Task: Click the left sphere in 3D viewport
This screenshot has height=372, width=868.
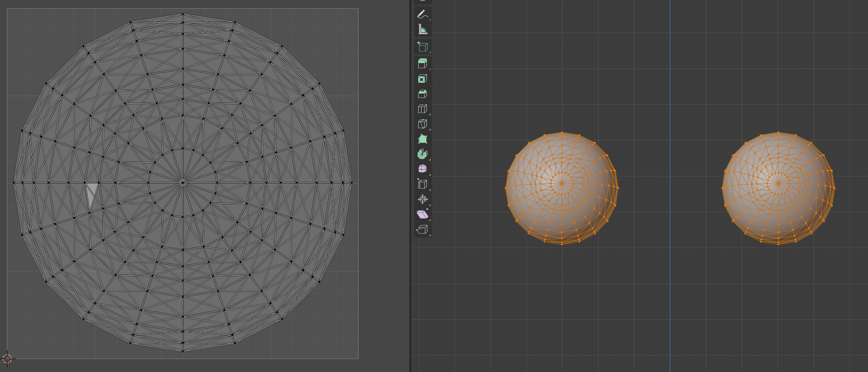Action: click(x=562, y=188)
